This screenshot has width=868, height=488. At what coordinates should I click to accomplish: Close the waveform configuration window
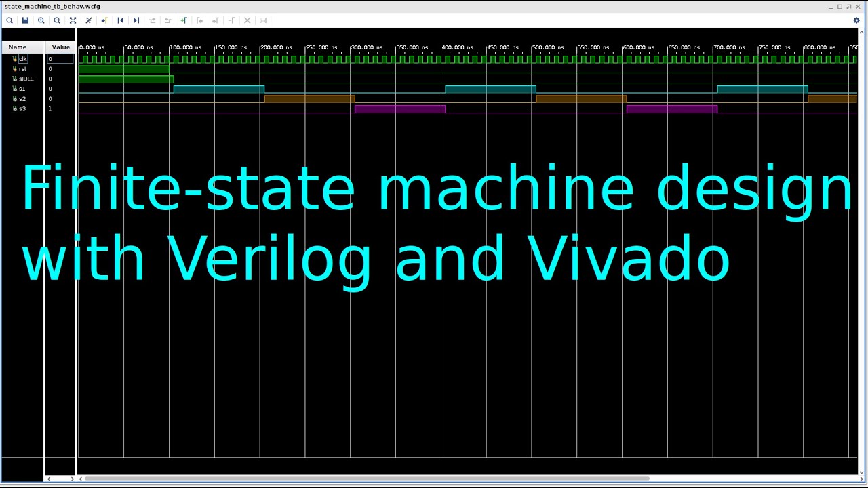(x=858, y=7)
